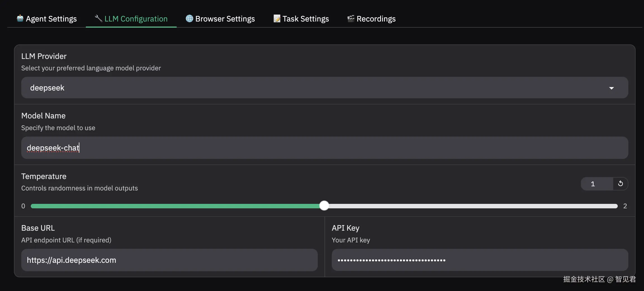This screenshot has height=291, width=644.
Task: Focus the Model Name input field
Action: [x=325, y=148]
